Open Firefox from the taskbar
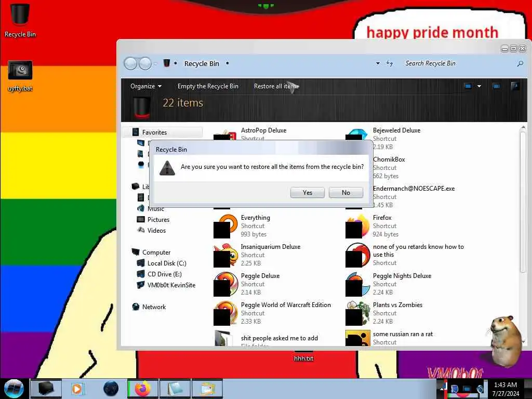Image resolution: width=532 pixels, height=399 pixels. (142, 389)
